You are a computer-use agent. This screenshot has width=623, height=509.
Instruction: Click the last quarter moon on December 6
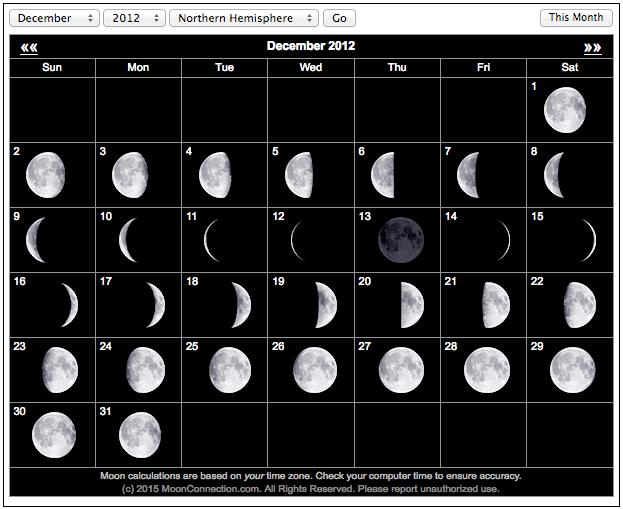[x=383, y=175]
